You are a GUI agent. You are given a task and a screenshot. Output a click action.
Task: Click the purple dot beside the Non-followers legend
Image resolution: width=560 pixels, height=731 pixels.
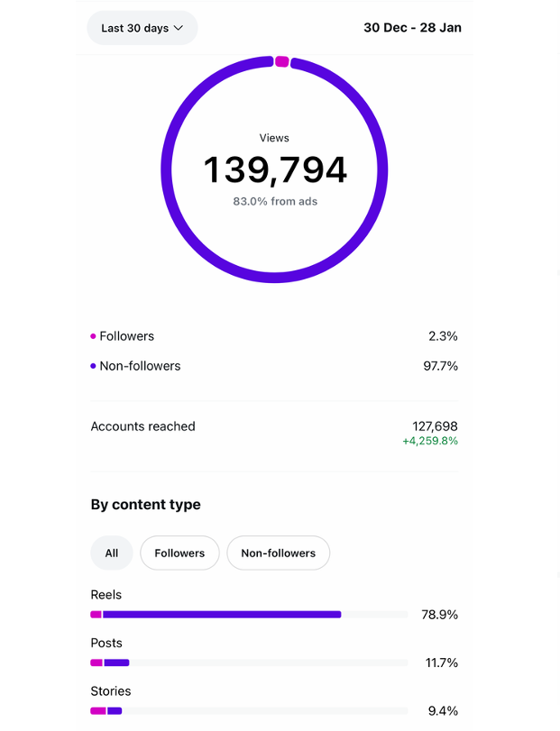tap(94, 366)
